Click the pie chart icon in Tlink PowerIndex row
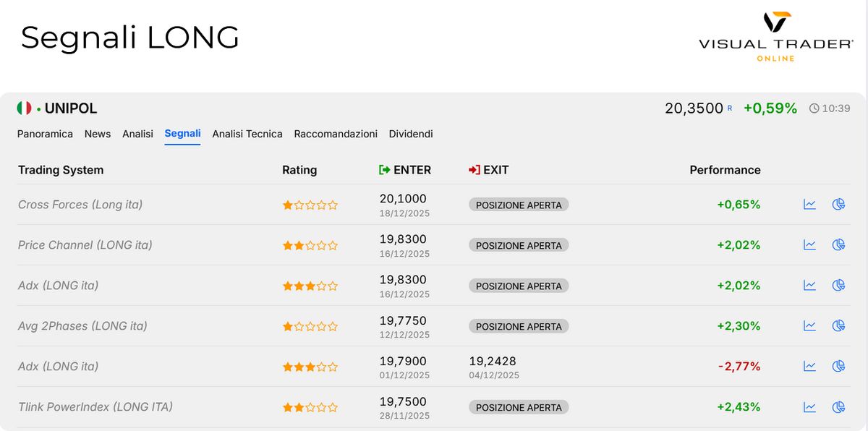This screenshot has width=868, height=431. pos(838,406)
